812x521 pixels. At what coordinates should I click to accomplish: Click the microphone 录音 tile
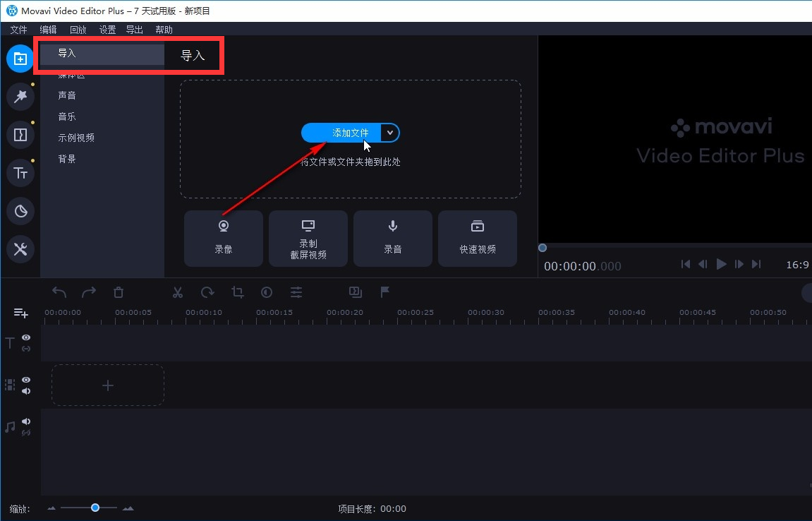pyautogui.click(x=393, y=239)
